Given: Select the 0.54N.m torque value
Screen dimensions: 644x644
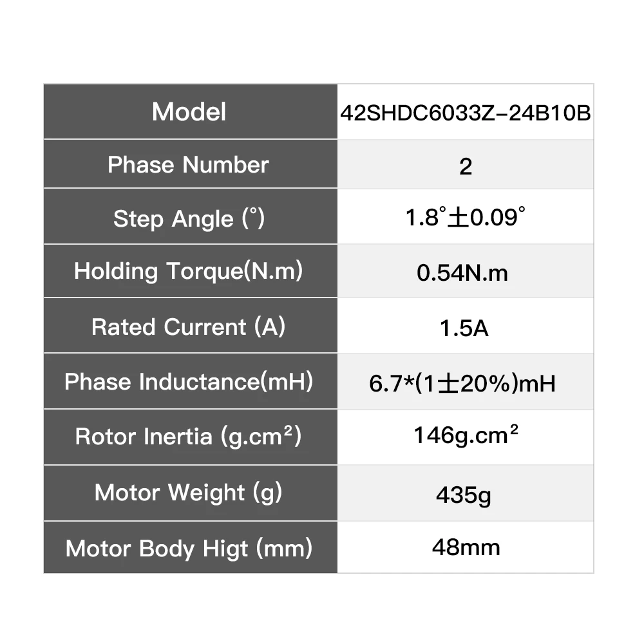Looking at the screenshot, I should (462, 272).
